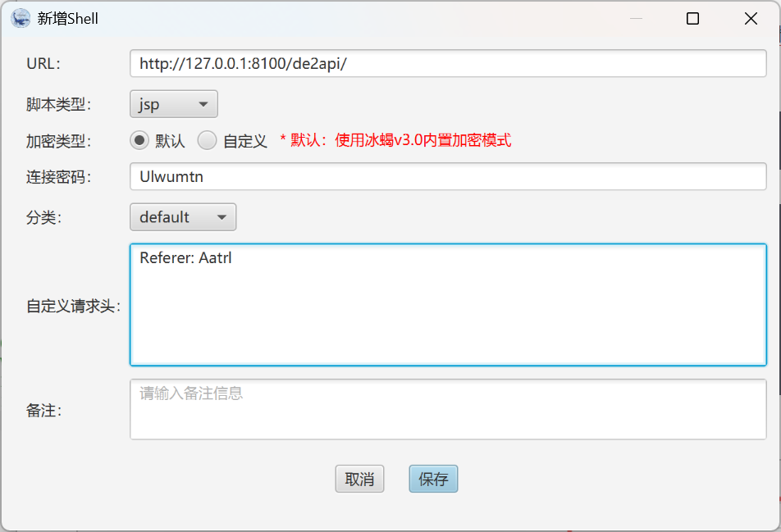The image size is (781, 532).
Task: Click the URL: field label
Action: [43, 64]
